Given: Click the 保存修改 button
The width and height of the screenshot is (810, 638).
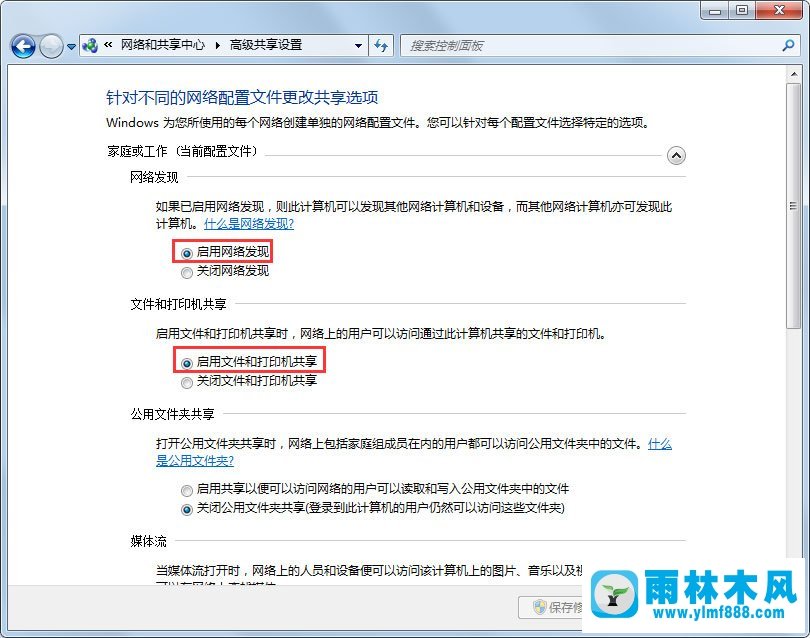Looking at the screenshot, I should pyautogui.click(x=551, y=607).
